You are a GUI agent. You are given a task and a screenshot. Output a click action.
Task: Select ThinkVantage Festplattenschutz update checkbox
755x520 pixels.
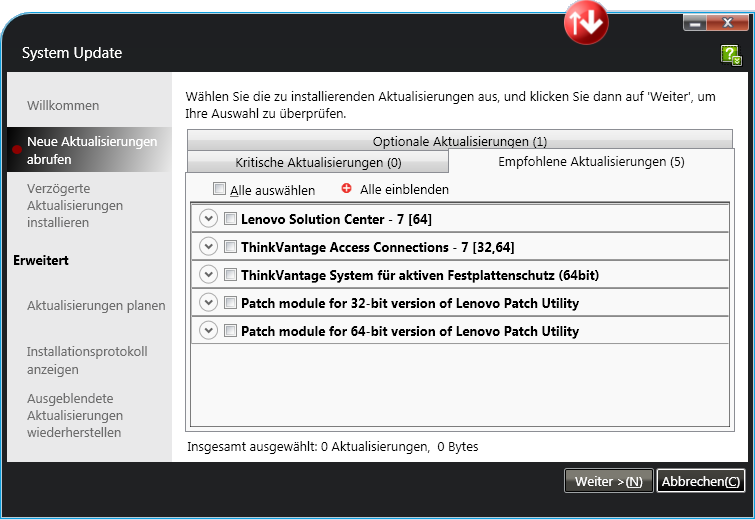[x=230, y=274]
